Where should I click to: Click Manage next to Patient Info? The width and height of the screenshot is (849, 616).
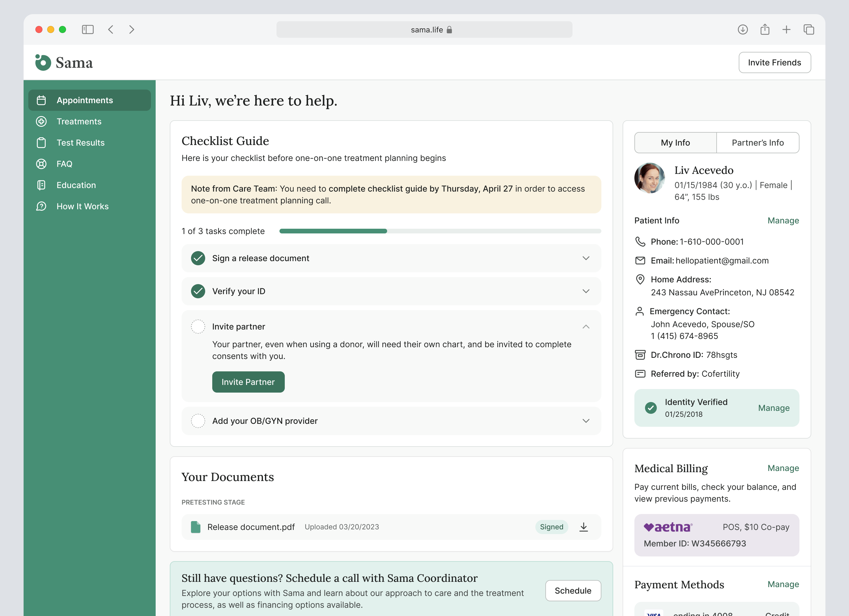point(783,220)
